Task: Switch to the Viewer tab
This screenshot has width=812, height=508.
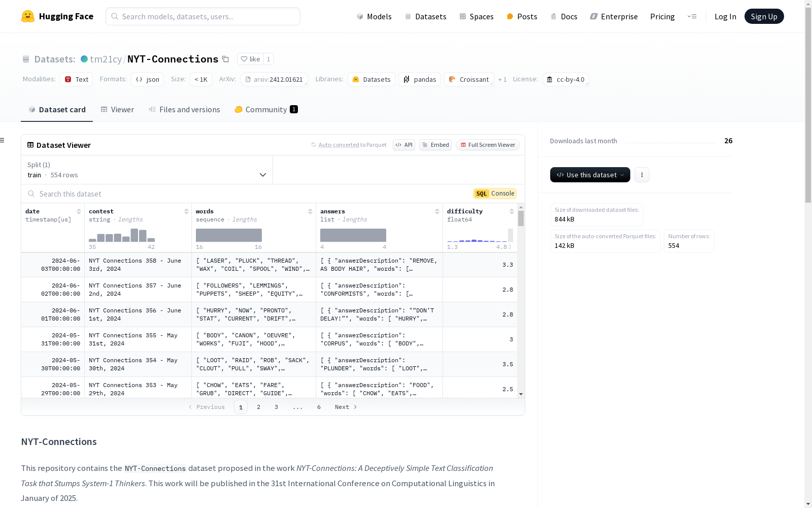Action: [x=117, y=110]
